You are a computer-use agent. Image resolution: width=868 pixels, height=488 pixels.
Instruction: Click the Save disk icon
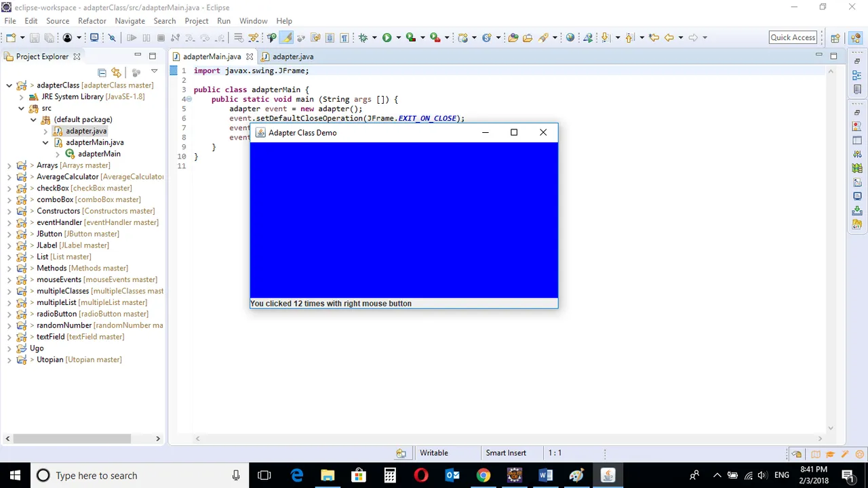pyautogui.click(x=34, y=38)
